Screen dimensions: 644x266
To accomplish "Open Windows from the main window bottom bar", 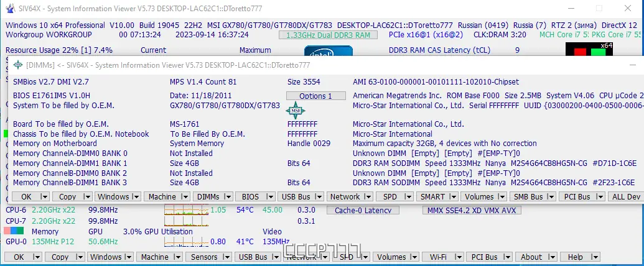I will (106, 257).
